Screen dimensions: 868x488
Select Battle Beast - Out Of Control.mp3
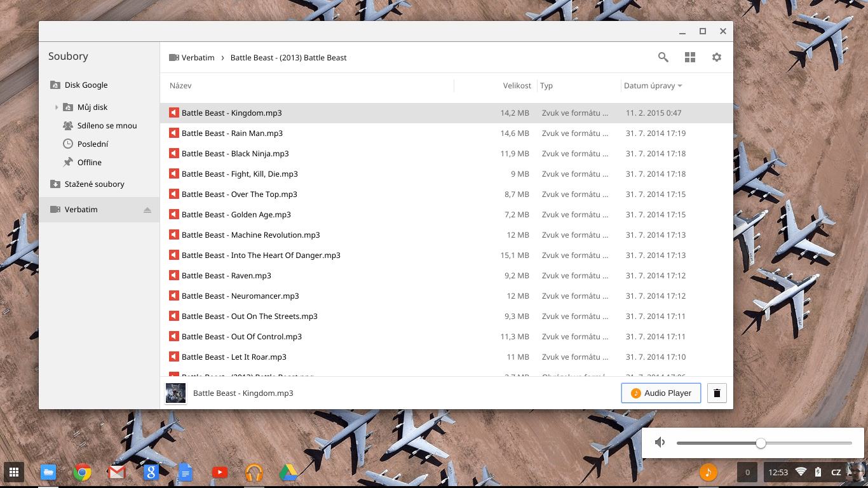point(446,337)
